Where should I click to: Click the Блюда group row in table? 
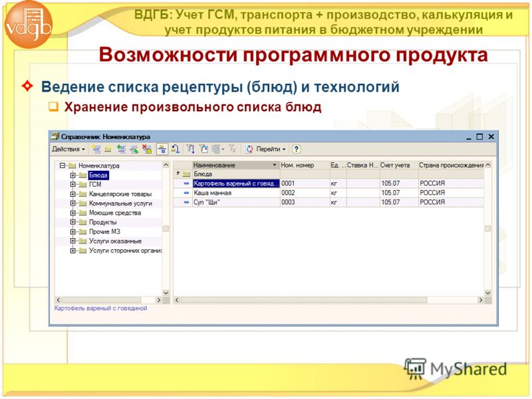(x=329, y=174)
